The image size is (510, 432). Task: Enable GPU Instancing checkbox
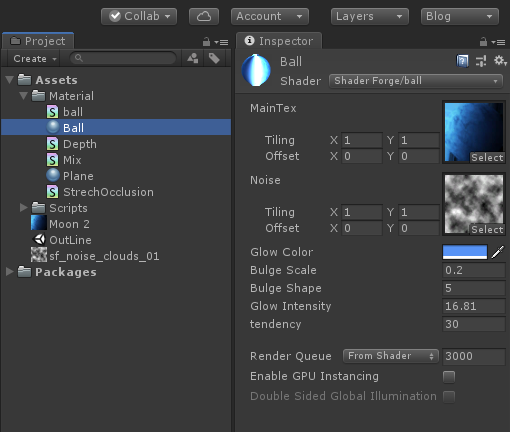pyautogui.click(x=449, y=377)
